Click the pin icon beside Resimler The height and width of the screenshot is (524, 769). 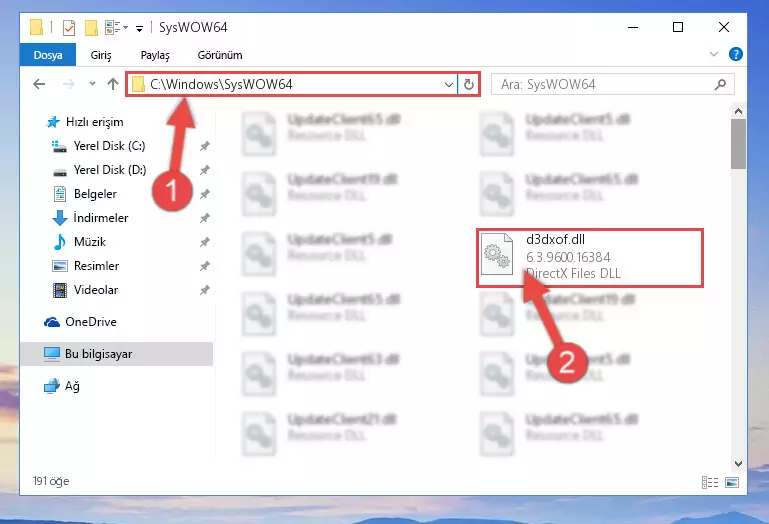click(x=205, y=266)
